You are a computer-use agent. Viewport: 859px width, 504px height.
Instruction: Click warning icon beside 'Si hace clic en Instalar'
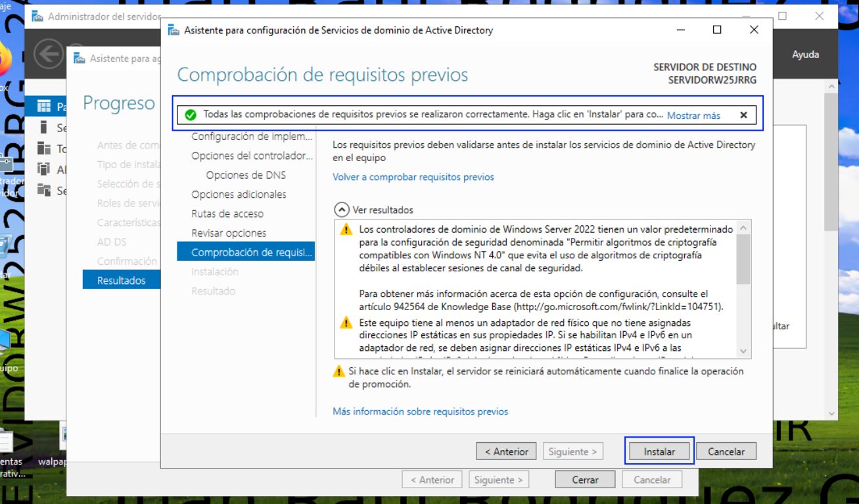[339, 371]
